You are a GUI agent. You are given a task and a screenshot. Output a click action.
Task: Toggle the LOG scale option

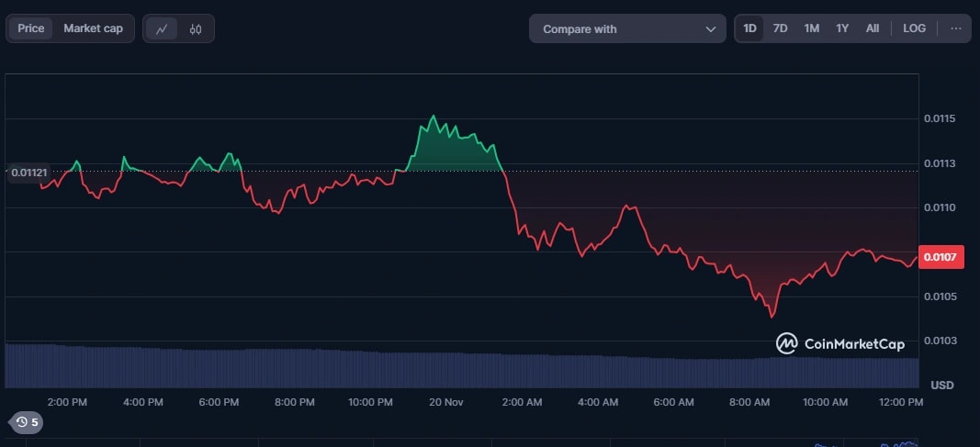(914, 28)
